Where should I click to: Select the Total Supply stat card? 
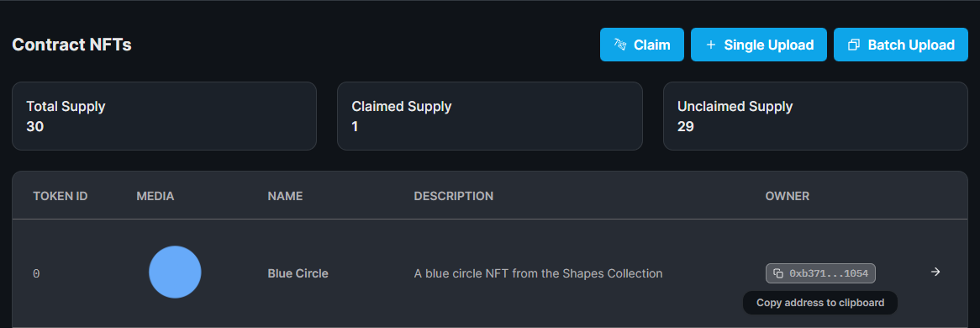click(x=165, y=116)
